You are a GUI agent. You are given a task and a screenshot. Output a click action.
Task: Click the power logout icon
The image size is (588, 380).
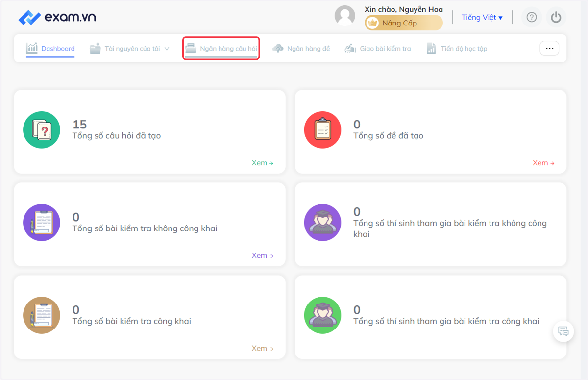[x=556, y=17]
